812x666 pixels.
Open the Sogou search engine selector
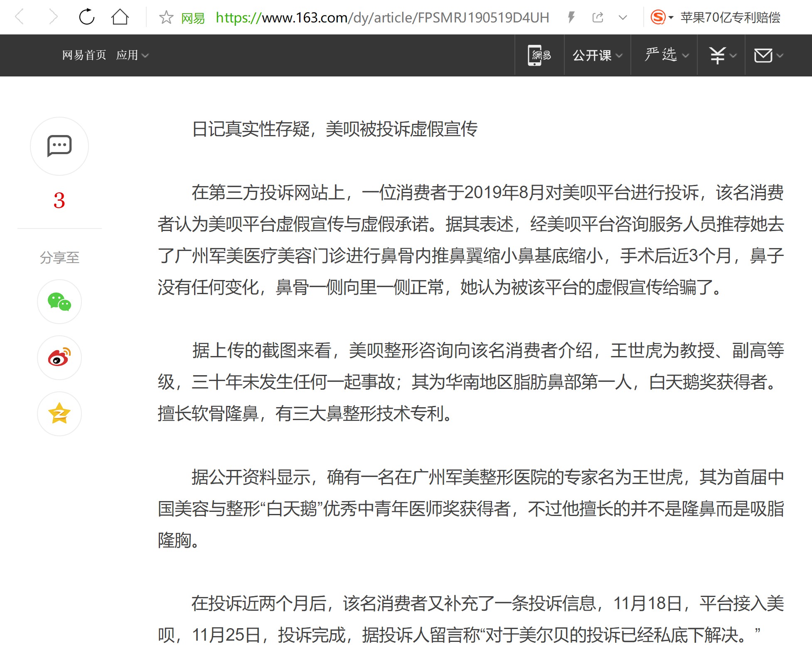tap(662, 17)
